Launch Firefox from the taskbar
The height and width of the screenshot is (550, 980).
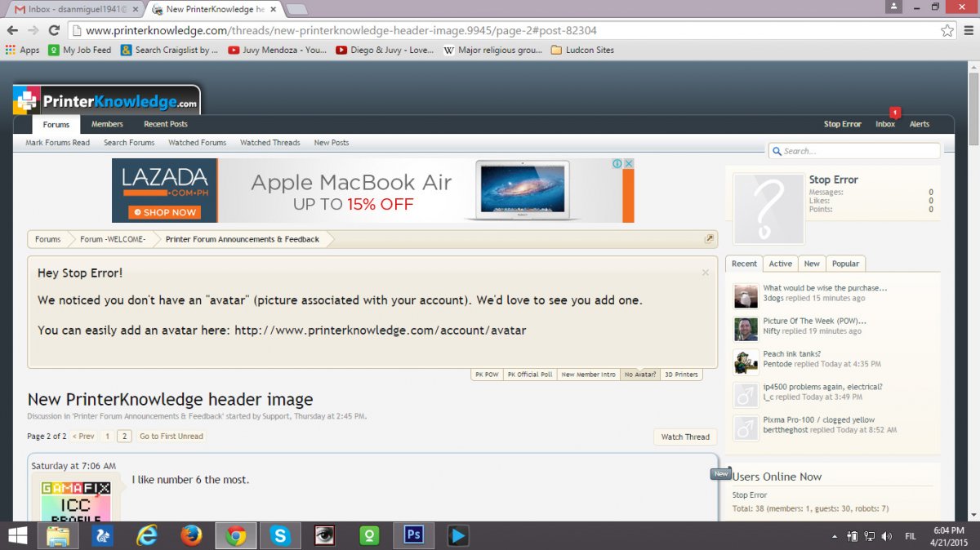tap(191, 535)
